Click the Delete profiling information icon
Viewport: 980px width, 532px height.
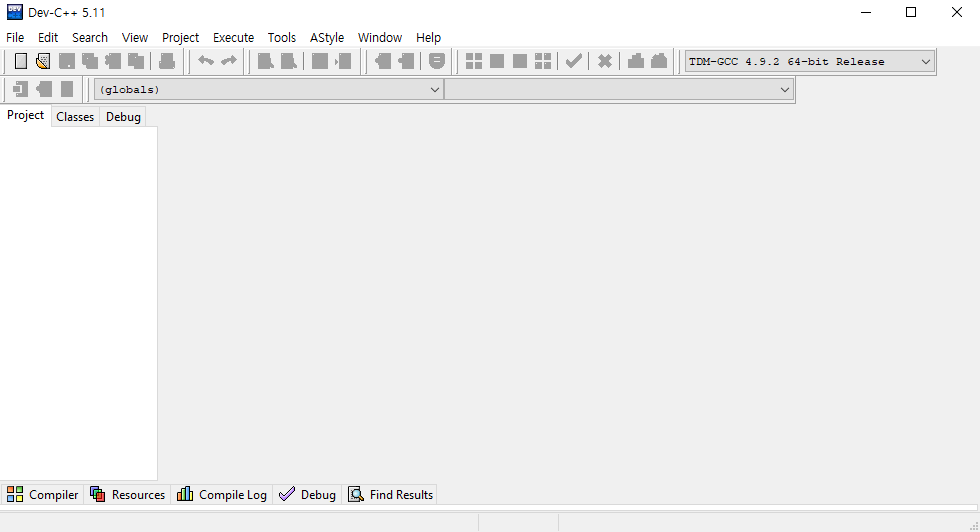(659, 61)
